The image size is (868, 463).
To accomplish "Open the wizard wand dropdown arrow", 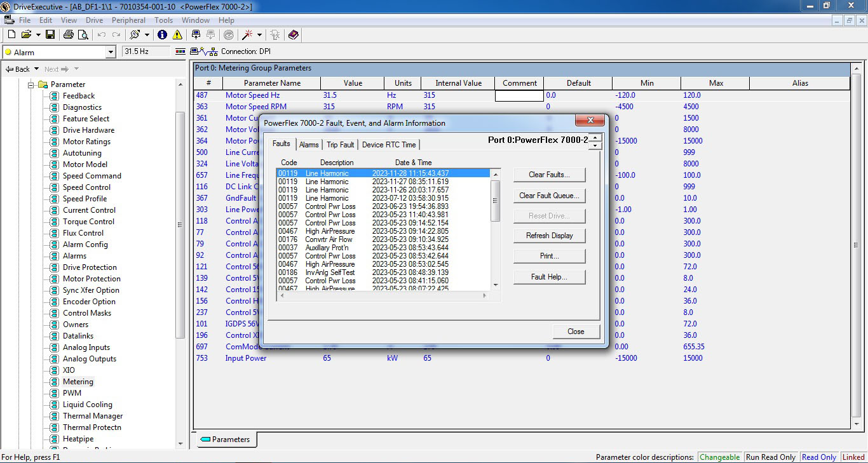I will 259,35.
